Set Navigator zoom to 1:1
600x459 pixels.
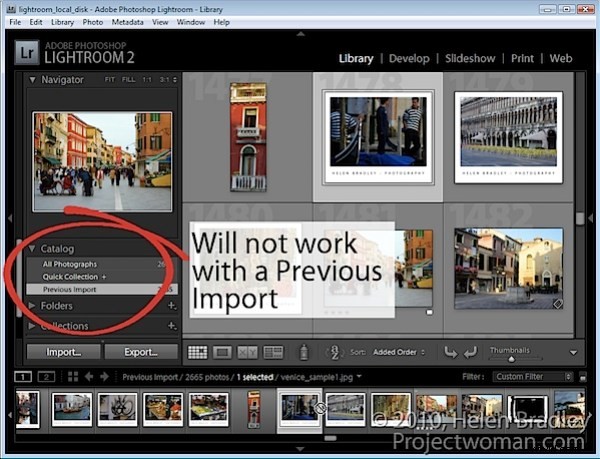point(147,80)
